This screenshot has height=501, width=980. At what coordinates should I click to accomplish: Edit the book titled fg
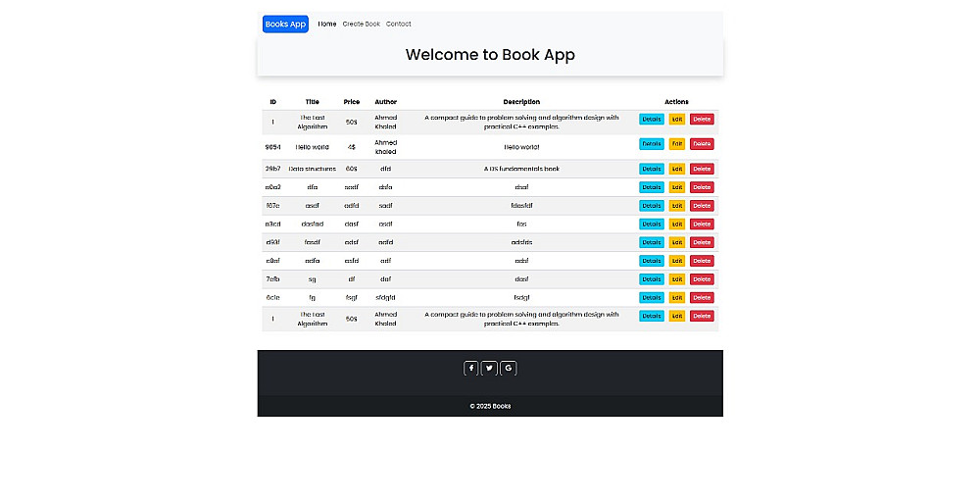677,298
